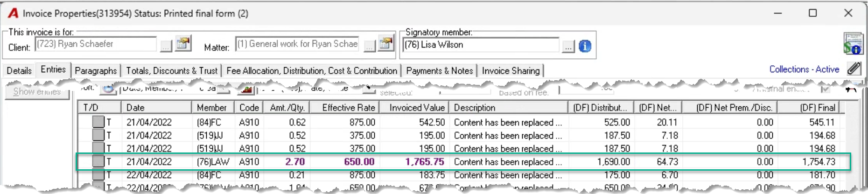Viewport: 868px width, 194px height.
Task: Switch to Fee Allocation, Distribution, Cost & Contribution tab
Action: coord(312,70)
